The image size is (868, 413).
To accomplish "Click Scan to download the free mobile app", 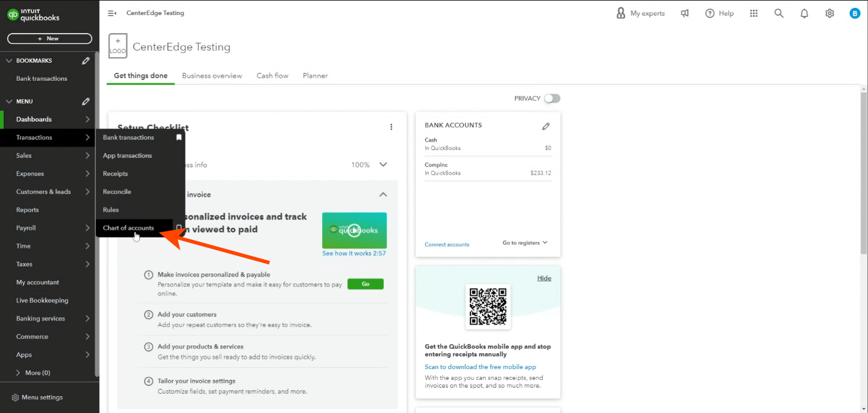I will click(480, 367).
